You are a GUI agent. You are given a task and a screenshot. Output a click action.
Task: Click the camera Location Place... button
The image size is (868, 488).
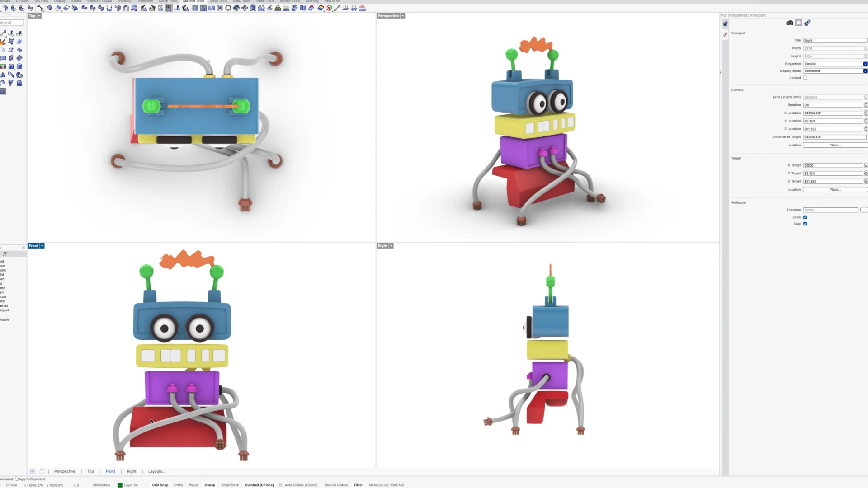pyautogui.click(x=835, y=145)
